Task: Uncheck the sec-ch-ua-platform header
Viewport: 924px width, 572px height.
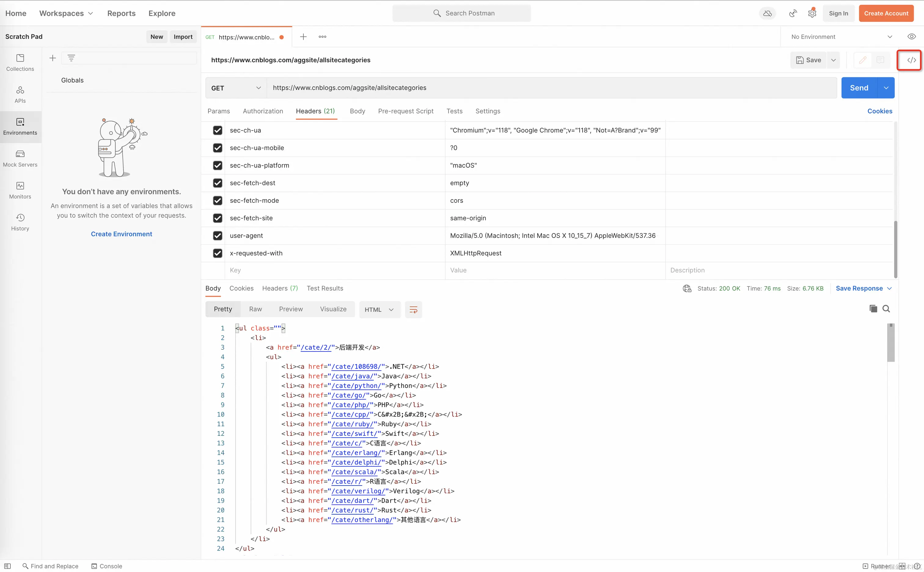Action: [x=217, y=165]
